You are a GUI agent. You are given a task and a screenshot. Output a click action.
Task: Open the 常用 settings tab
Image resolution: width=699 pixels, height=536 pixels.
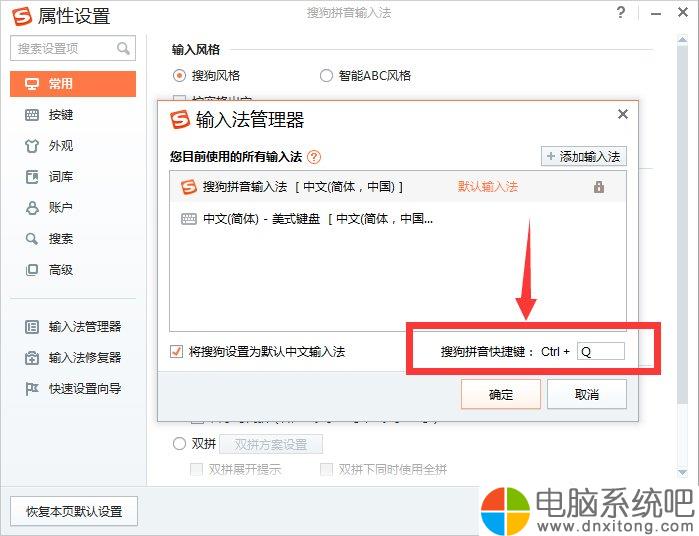tap(73, 84)
